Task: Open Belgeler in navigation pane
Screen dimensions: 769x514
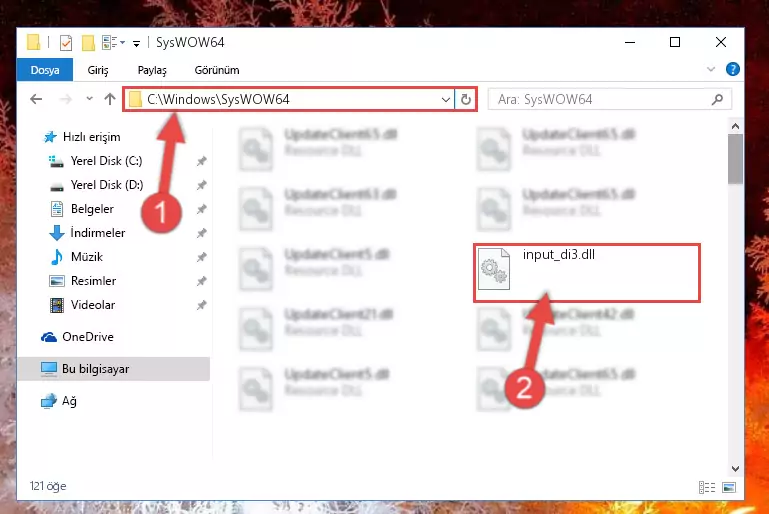Action: pyautogui.click(x=92, y=209)
